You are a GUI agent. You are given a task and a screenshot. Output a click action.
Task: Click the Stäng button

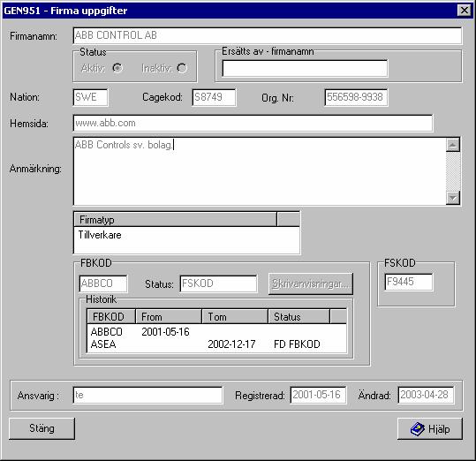[42, 428]
